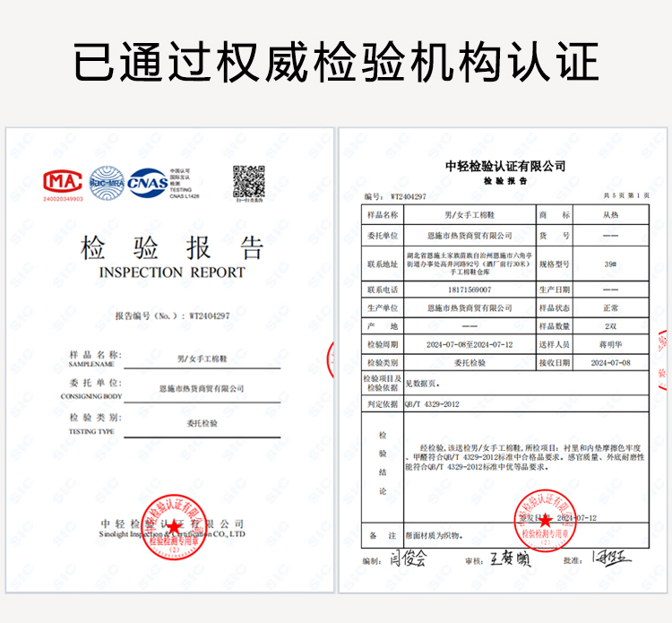Viewport: 672px width, 623px height.
Task: Click the 检验项目及检验依据 label cell
Action: [383, 384]
